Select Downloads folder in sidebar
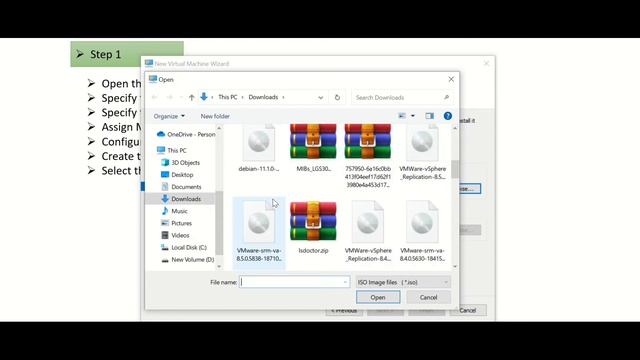Image resolution: width=640 pixels, height=360 pixels. point(181,199)
